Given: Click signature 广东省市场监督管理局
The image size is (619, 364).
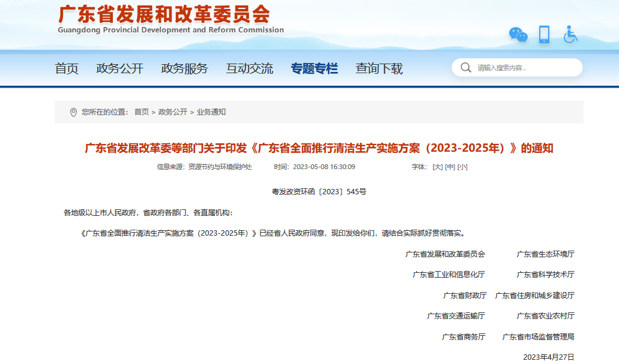Looking at the screenshot, I should click(x=538, y=337).
